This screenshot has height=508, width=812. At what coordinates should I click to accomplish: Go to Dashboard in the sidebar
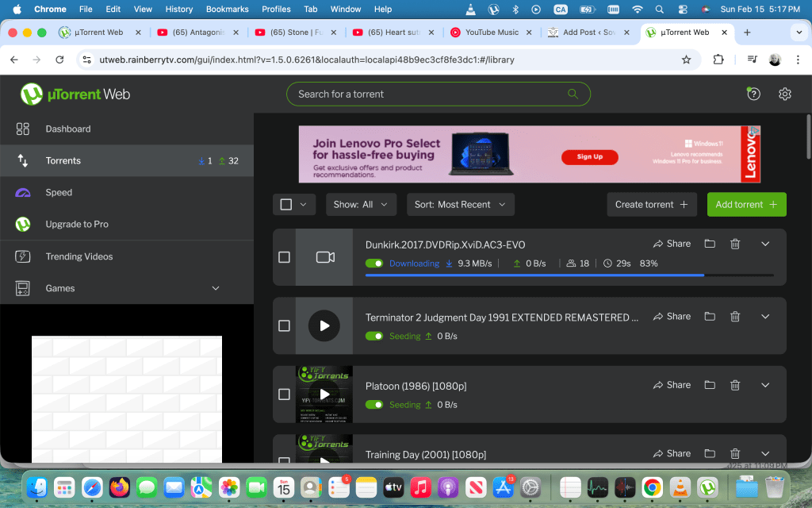(67, 129)
